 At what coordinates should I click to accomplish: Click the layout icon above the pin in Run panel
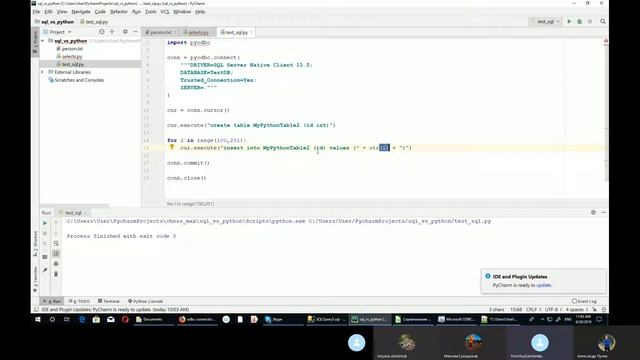pyautogui.click(x=45, y=257)
